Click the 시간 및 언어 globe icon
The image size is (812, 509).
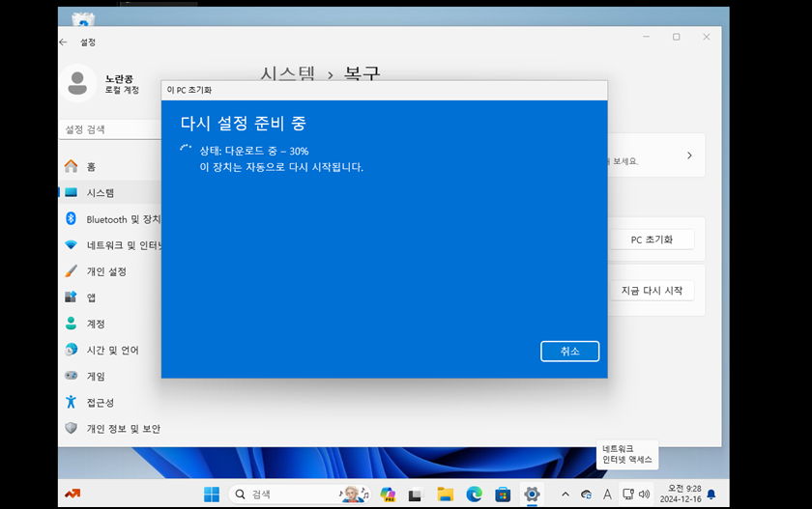coord(71,350)
